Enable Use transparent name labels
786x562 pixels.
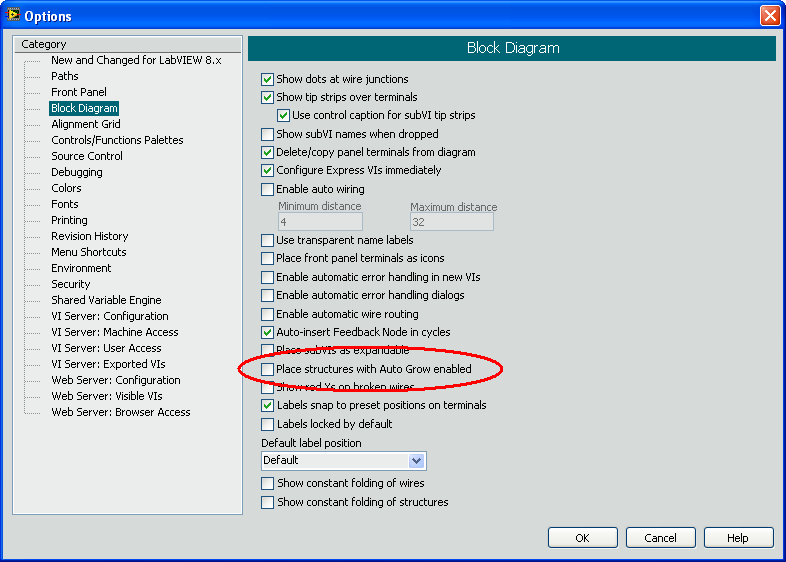[267, 241]
